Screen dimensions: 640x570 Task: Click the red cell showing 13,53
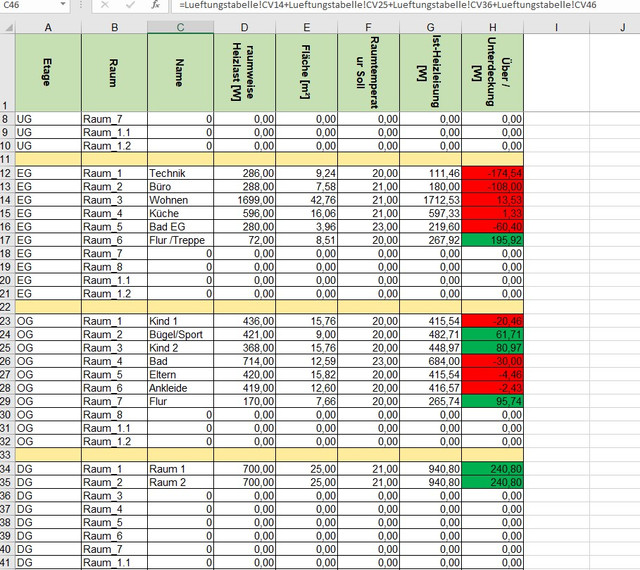pos(493,200)
